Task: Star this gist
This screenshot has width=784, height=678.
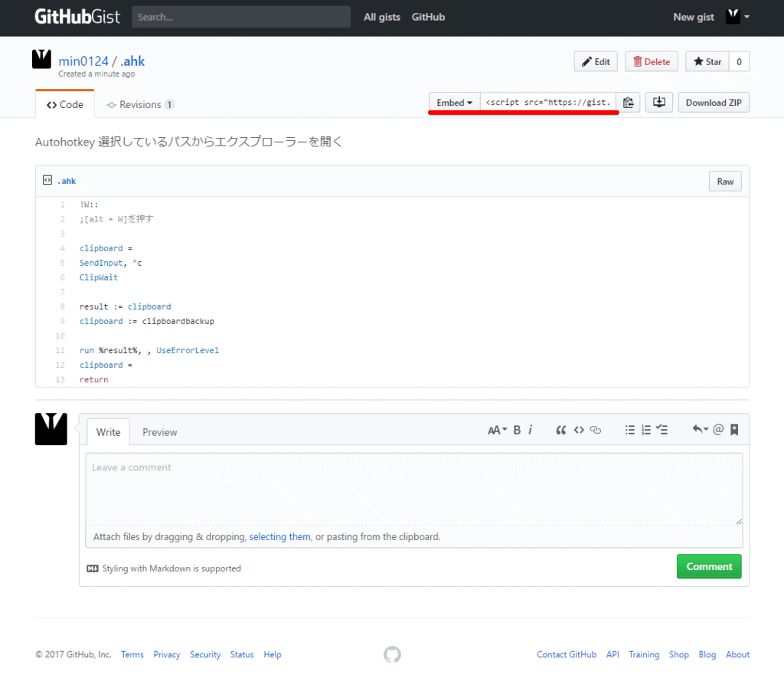Action: tap(707, 61)
